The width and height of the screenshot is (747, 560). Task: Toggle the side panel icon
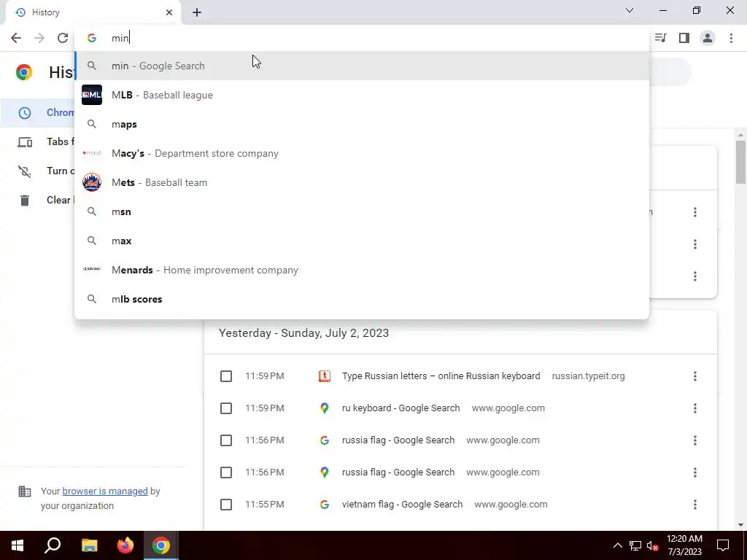coord(684,38)
